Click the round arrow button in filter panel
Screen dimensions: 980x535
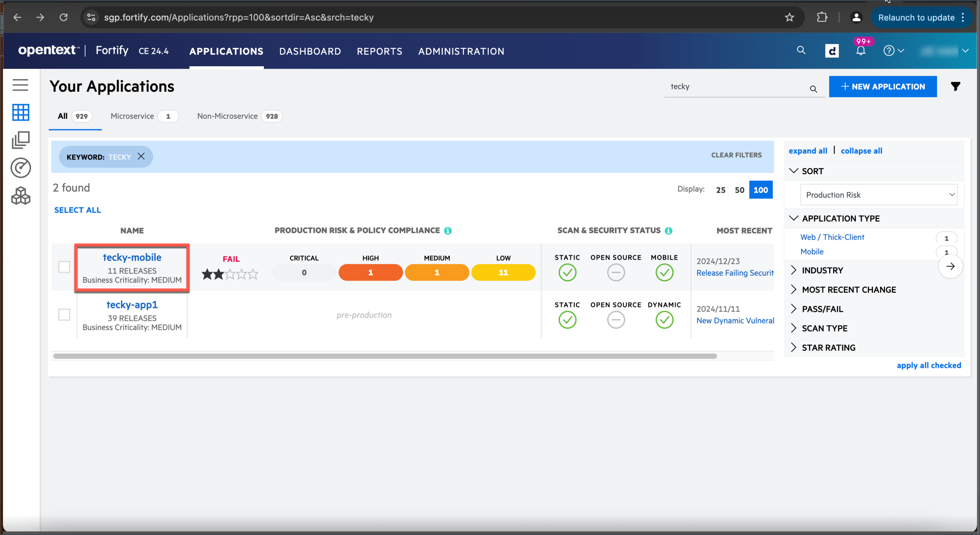(x=950, y=266)
